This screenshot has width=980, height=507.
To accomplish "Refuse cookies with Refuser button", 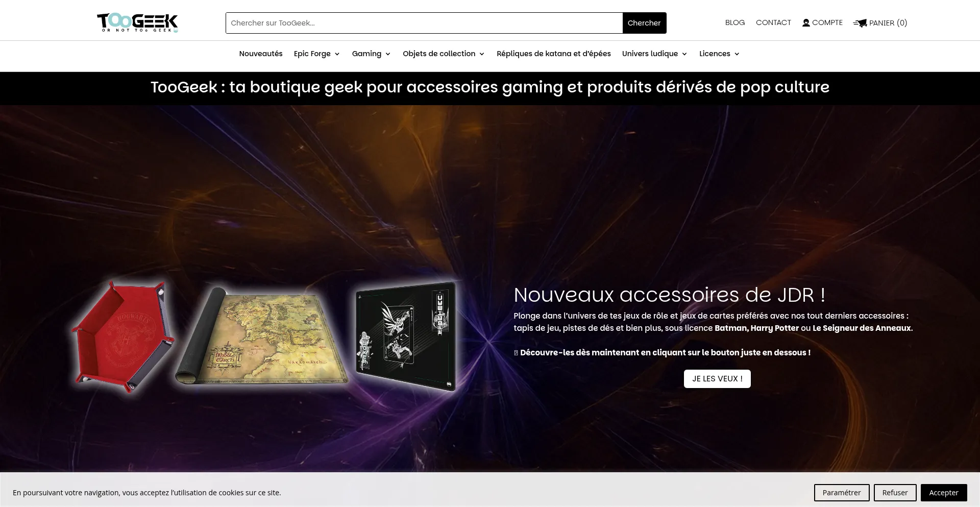I will [895, 493].
